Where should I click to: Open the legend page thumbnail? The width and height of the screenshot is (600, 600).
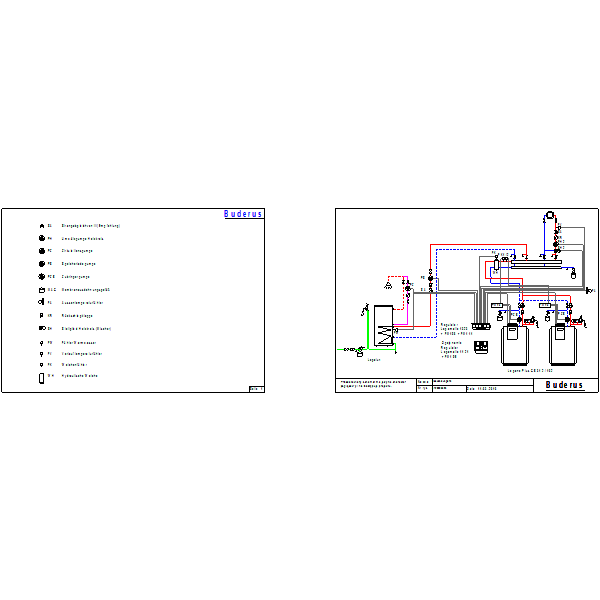[133, 300]
